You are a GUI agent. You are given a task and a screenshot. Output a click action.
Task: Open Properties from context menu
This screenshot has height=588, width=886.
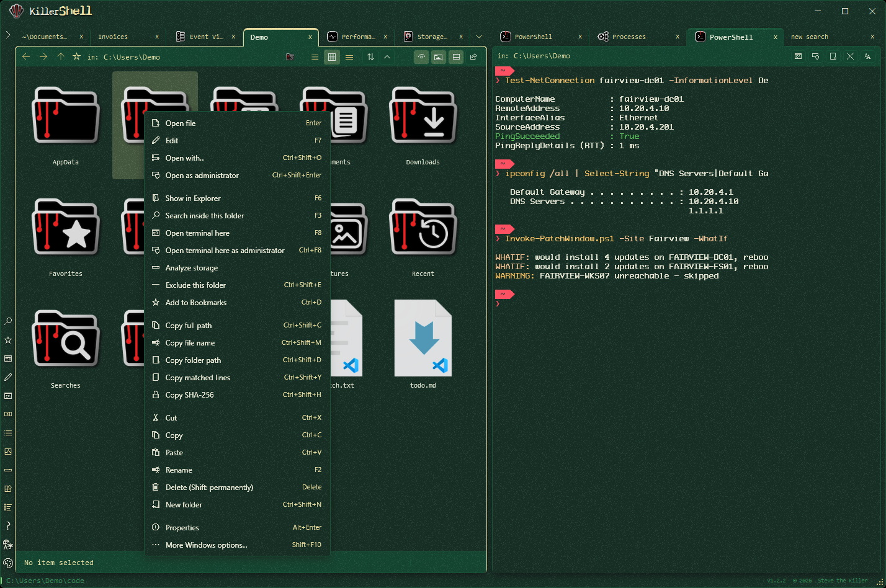click(x=237, y=527)
